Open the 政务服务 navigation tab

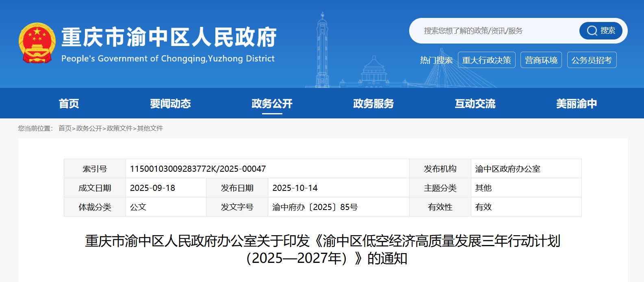click(x=373, y=104)
